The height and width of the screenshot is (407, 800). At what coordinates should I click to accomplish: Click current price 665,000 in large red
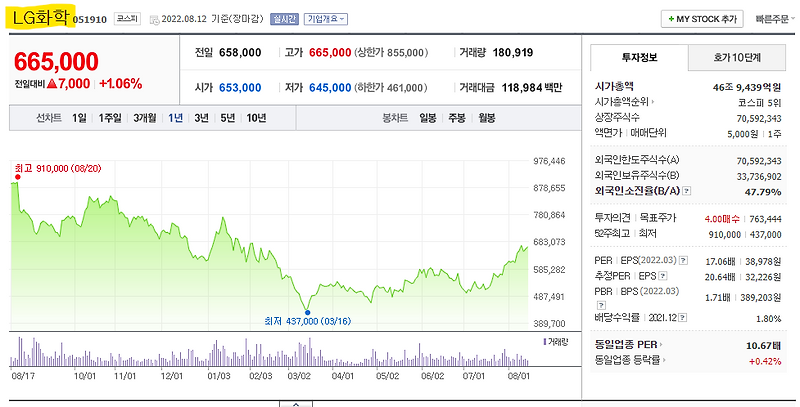click(56, 62)
